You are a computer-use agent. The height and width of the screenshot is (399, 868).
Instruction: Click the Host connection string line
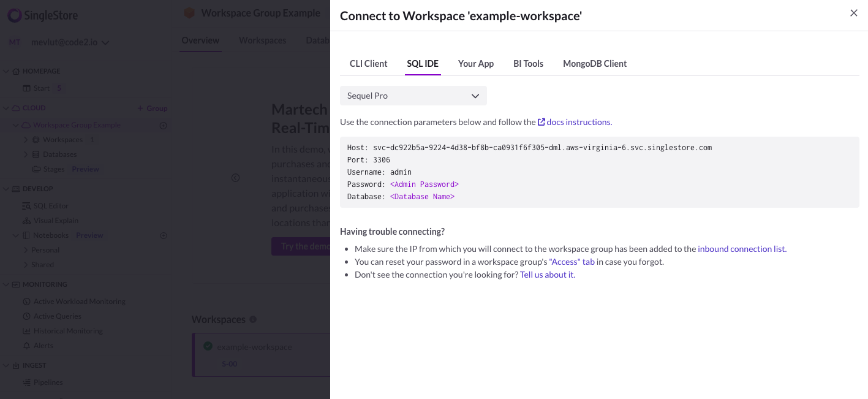[529, 148]
